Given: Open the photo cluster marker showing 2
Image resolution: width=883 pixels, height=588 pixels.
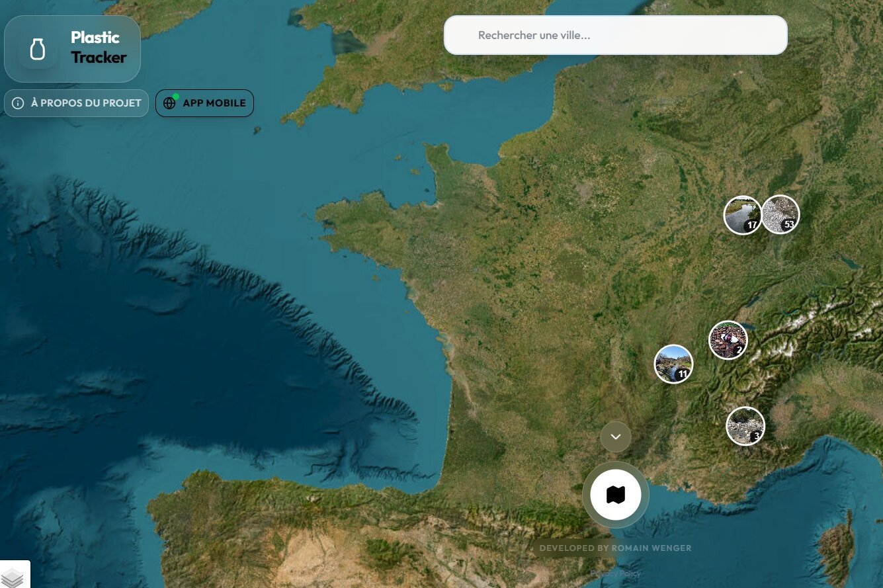Looking at the screenshot, I should (x=728, y=340).
